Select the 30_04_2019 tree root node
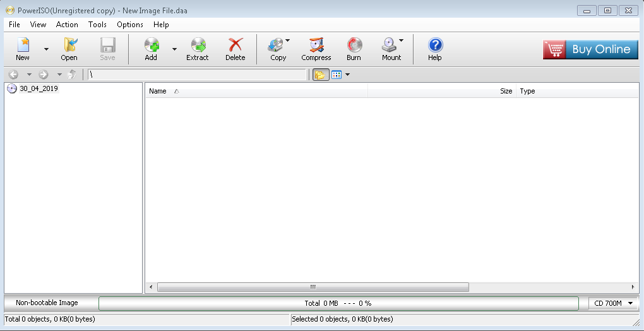The width and height of the screenshot is (644, 331). tap(39, 88)
